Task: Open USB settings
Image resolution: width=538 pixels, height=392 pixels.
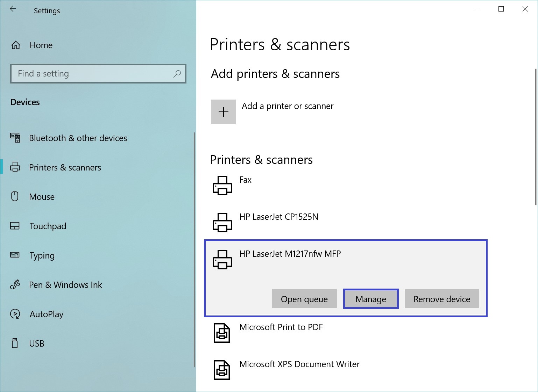Action: point(36,343)
